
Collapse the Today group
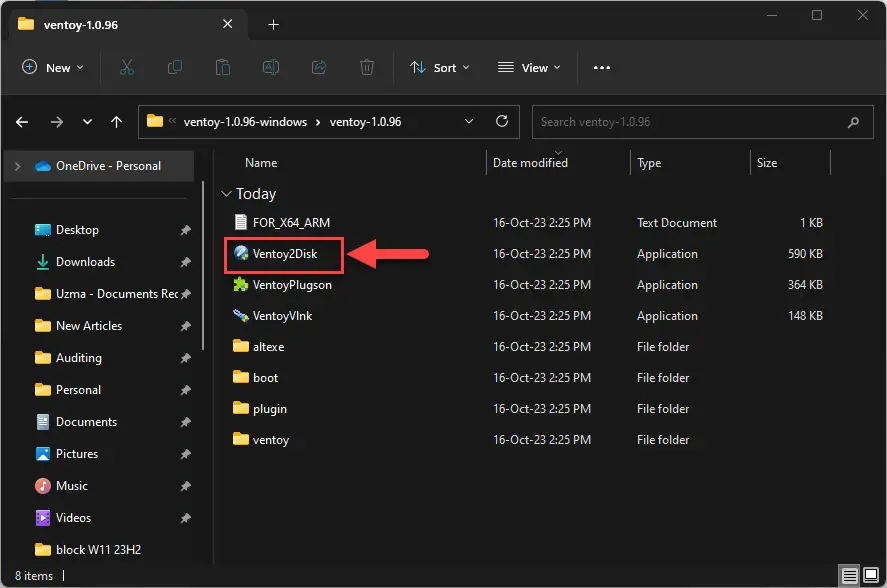coord(226,194)
